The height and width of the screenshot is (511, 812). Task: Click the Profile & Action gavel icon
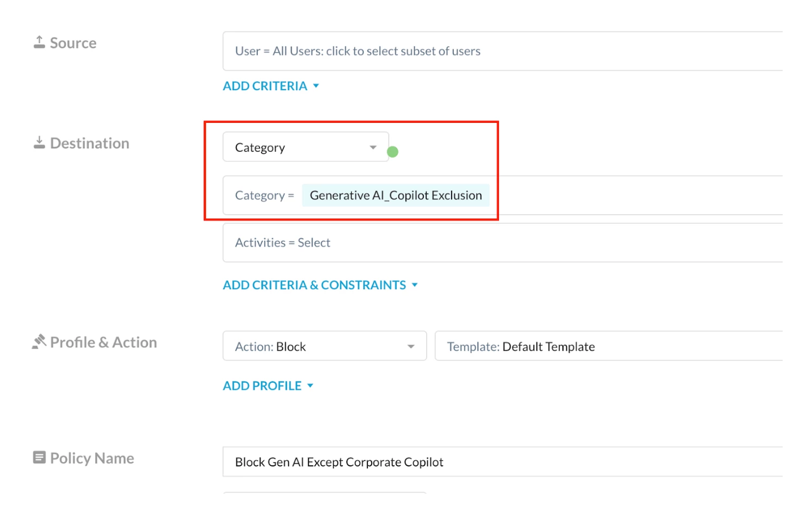pyautogui.click(x=39, y=341)
